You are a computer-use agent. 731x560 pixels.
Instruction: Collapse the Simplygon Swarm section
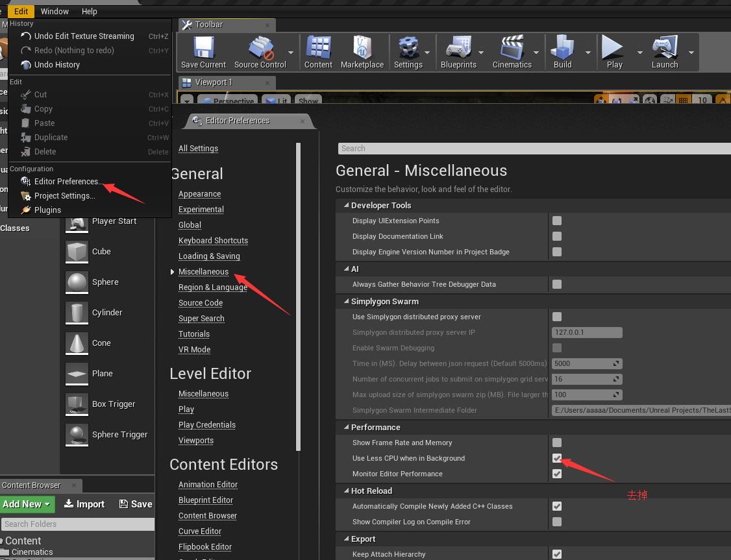click(x=347, y=302)
